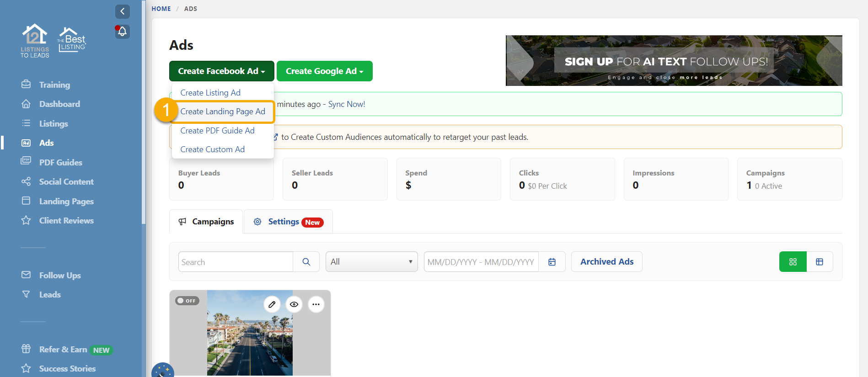Select Create Landing Page Ad menu item
The height and width of the screenshot is (377, 868).
tap(223, 112)
